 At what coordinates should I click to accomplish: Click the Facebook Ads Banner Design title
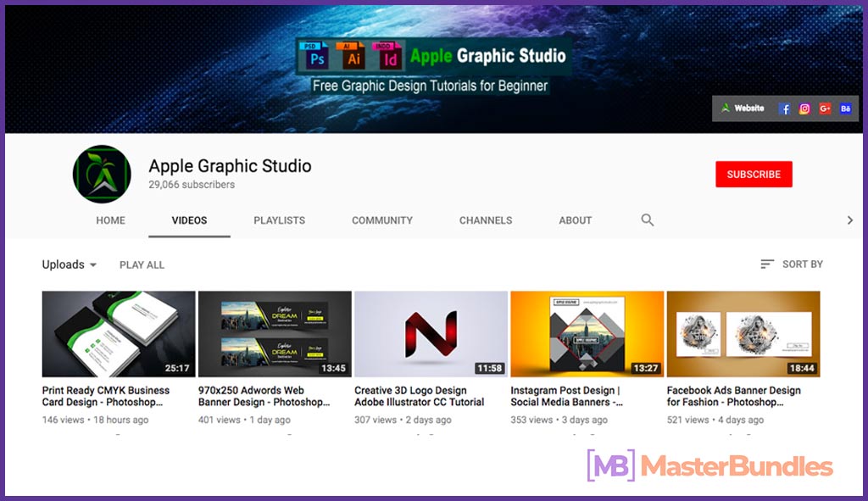click(x=733, y=397)
